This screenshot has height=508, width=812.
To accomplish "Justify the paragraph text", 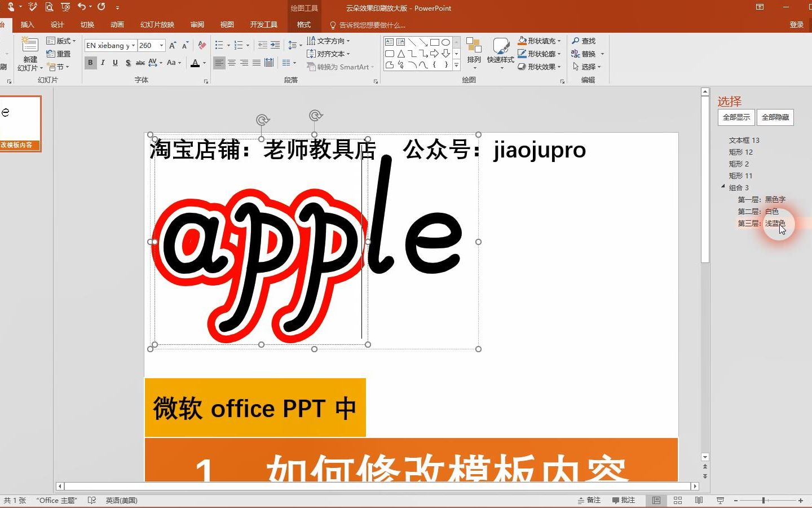I will pyautogui.click(x=257, y=63).
